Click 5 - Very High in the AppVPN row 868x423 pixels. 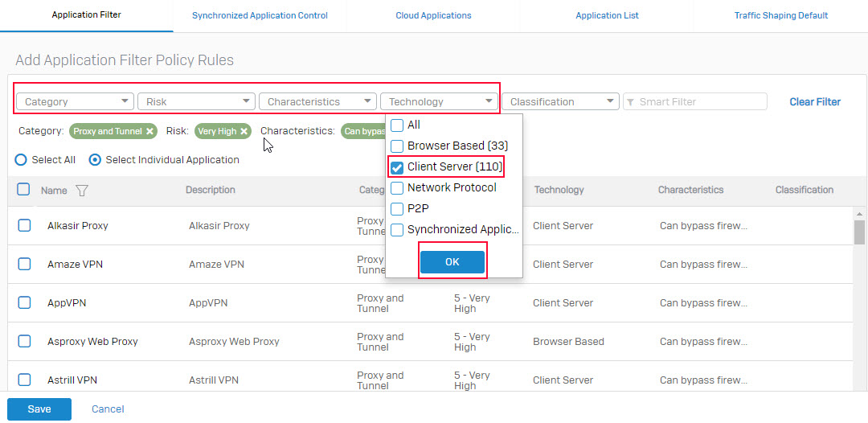point(472,303)
